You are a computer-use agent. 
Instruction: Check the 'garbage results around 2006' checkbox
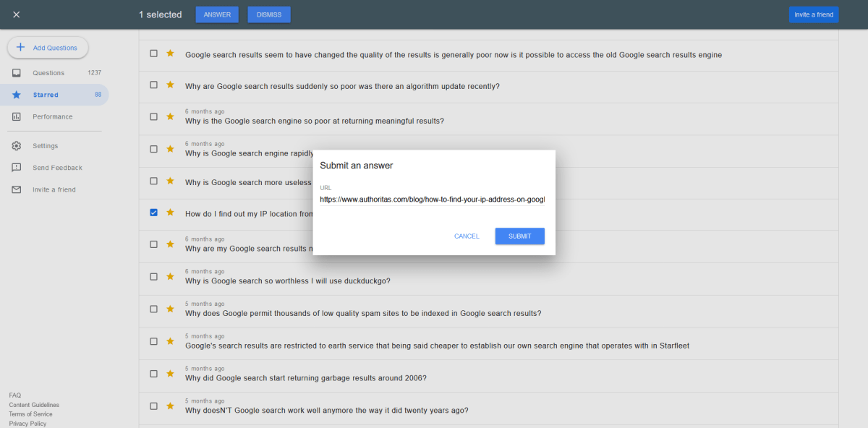coord(153,374)
